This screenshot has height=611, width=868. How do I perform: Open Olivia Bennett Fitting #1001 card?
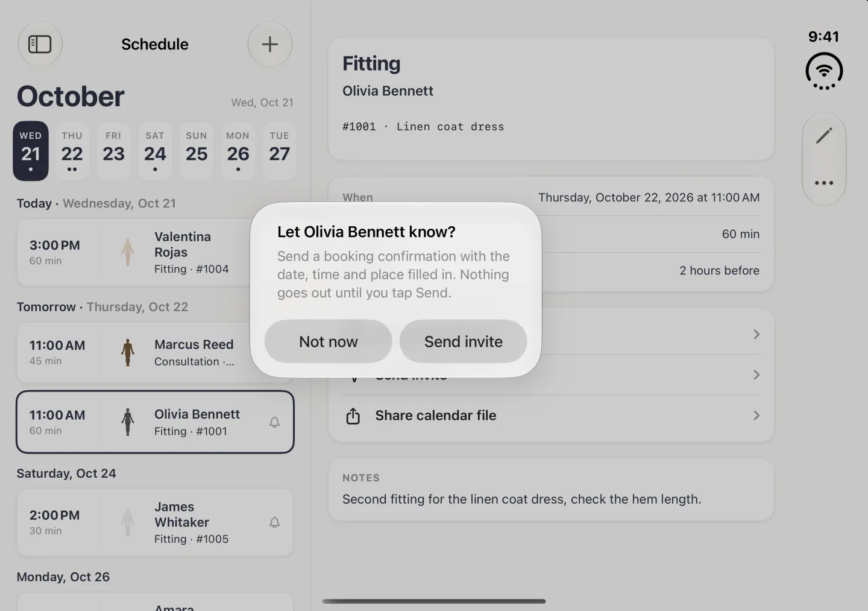(155, 422)
